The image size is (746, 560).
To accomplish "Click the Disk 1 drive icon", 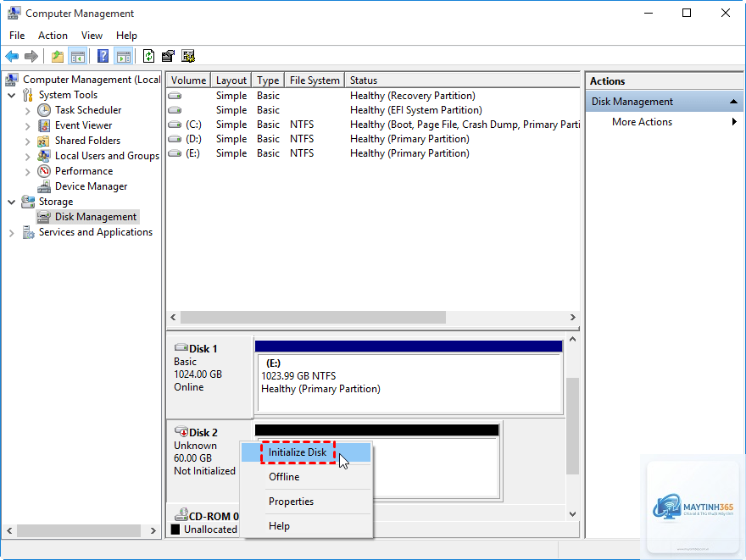I will pyautogui.click(x=181, y=347).
